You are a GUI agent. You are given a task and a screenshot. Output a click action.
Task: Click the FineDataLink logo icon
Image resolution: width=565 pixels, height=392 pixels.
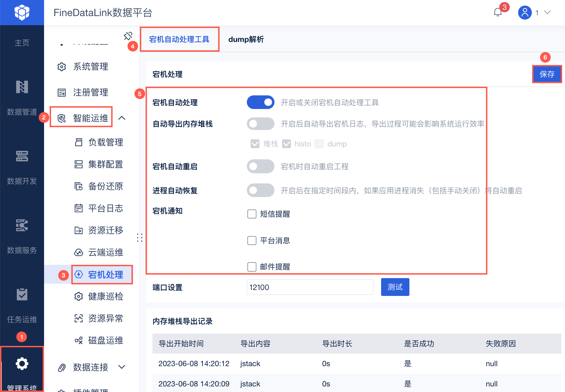point(22,13)
